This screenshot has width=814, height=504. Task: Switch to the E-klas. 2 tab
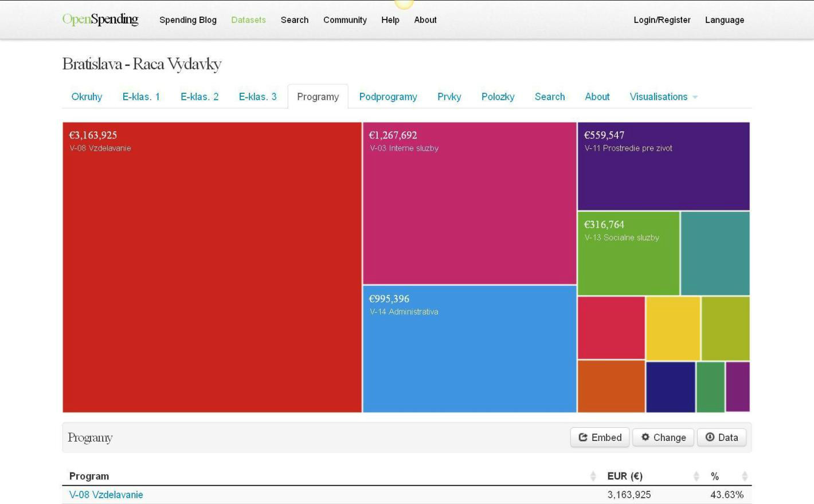(199, 97)
